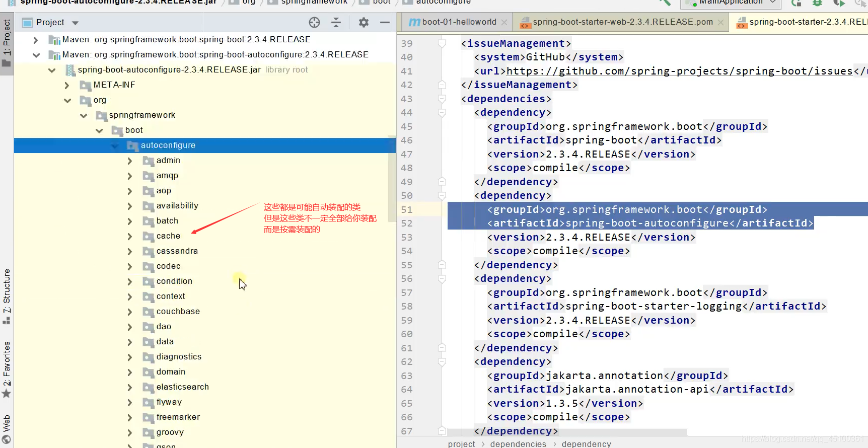The width and height of the screenshot is (868, 448).
Task: Expand the amqp package
Action: 130,176
